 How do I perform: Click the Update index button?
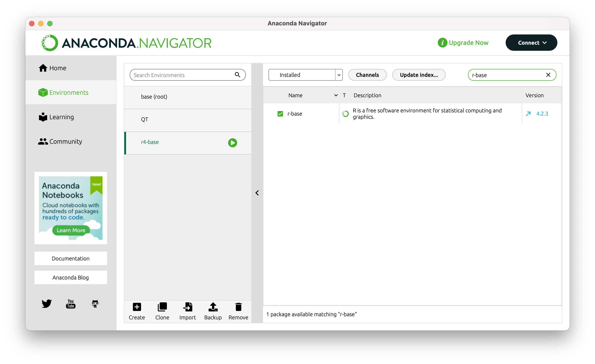tap(419, 75)
